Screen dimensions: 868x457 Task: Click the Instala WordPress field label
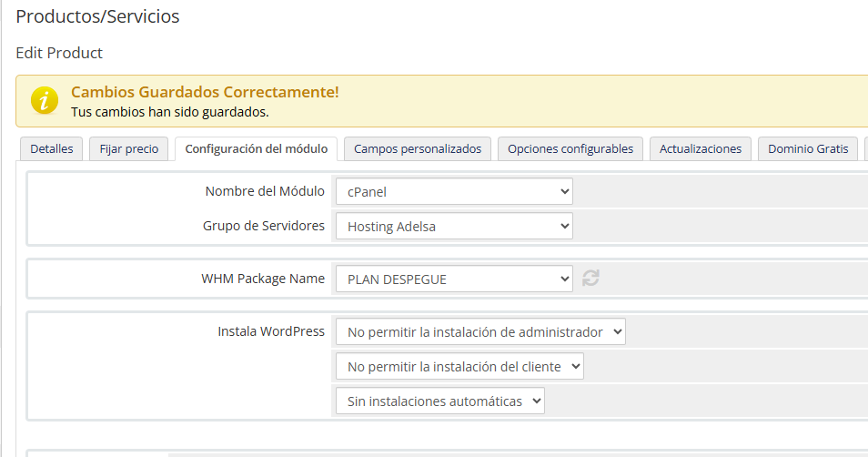[x=270, y=331]
